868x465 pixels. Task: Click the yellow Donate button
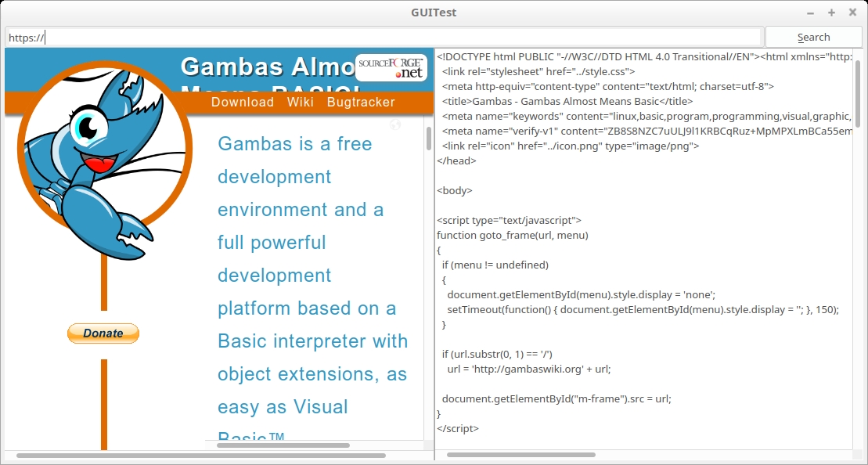click(103, 333)
